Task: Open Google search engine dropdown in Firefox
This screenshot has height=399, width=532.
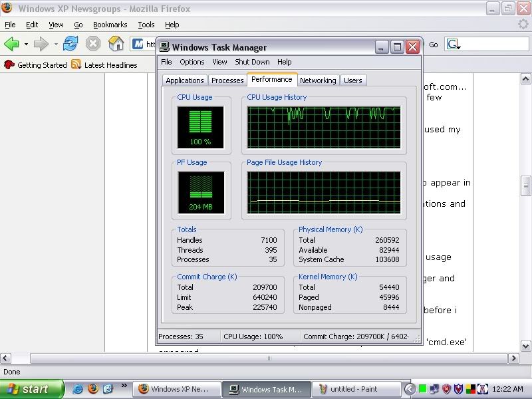Action: pos(454,44)
